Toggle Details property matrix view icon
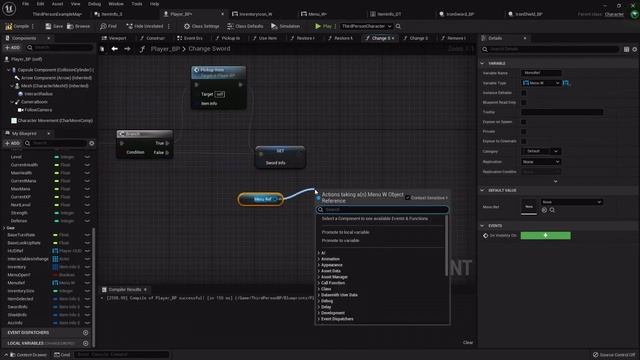Viewport: 640px width, 360px height. (x=626, y=49)
